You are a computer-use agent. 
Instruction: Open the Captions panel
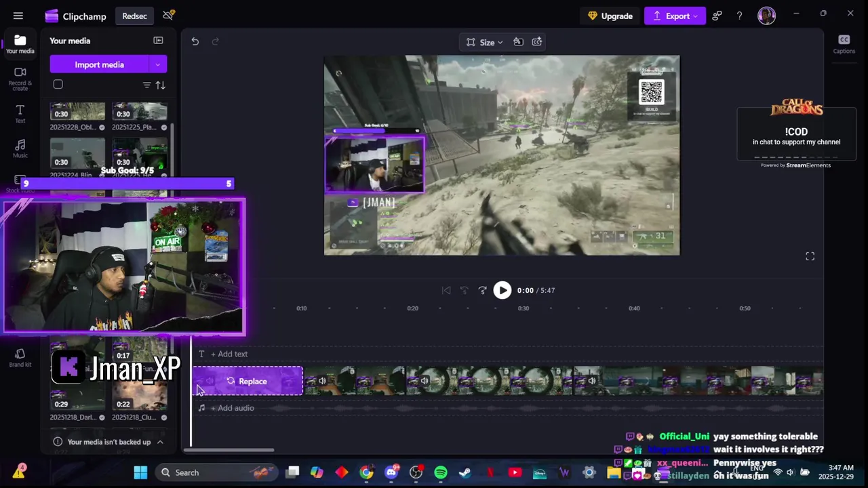(844, 44)
